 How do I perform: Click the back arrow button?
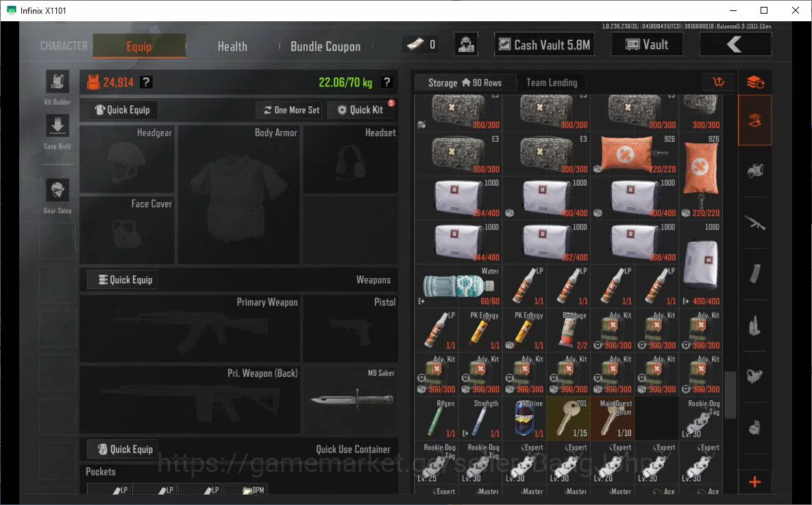point(735,45)
